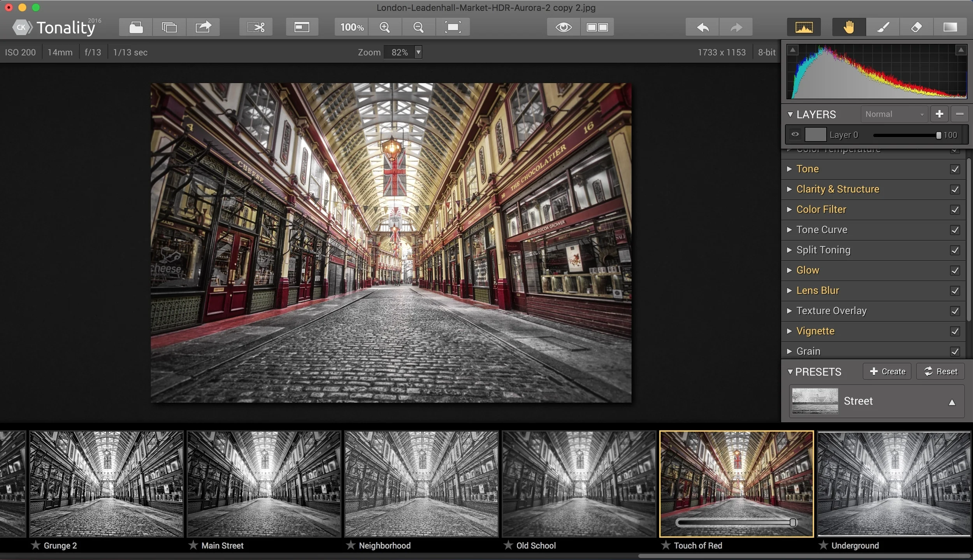Open the Normal blend mode dropdown
Viewport: 973px width, 560px height.
pos(894,114)
